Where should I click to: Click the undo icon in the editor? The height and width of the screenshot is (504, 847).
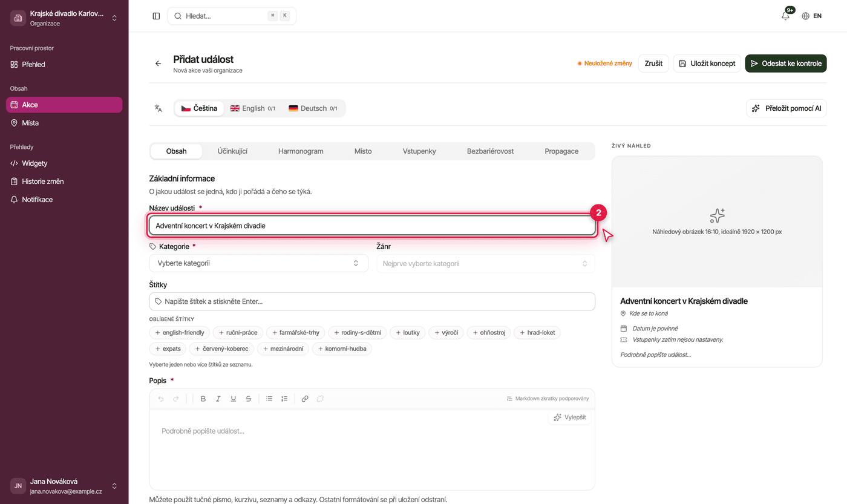pyautogui.click(x=161, y=399)
